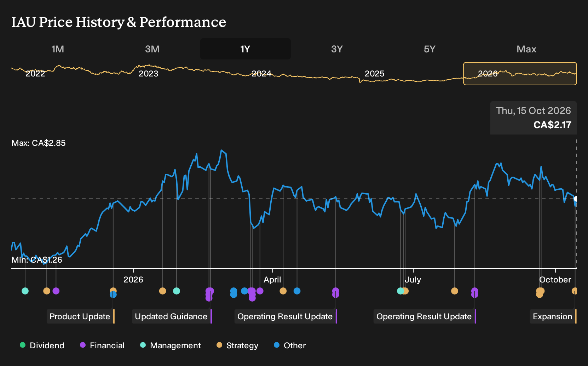Screen dimensions: 588x366
Task: Toggle the Management legend filter
Action: (x=171, y=345)
